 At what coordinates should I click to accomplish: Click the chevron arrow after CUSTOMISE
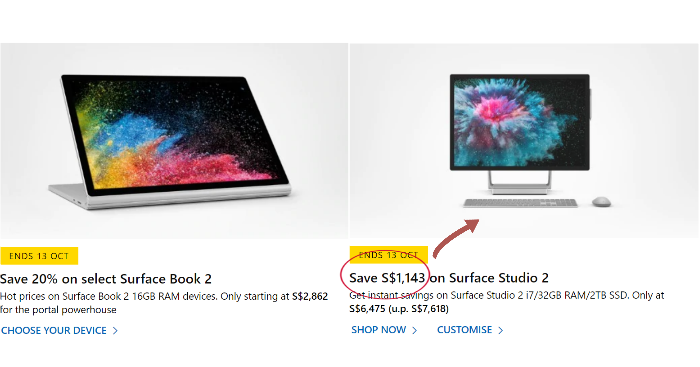[x=500, y=330]
